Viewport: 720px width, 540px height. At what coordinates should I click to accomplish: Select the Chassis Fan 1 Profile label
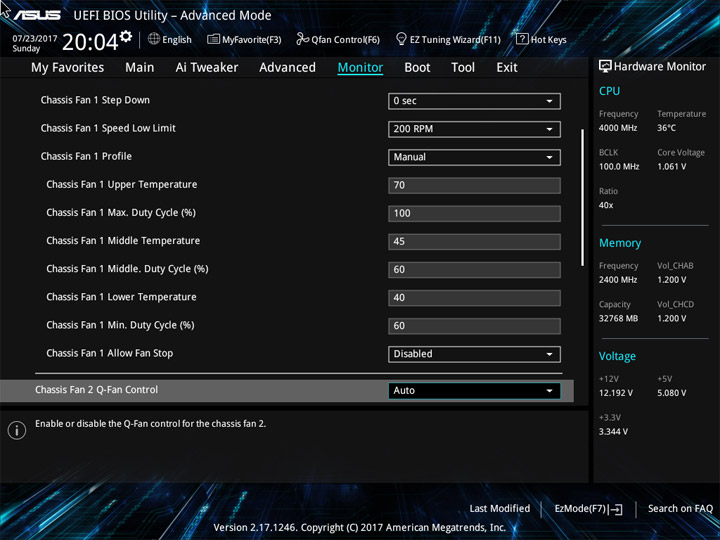pyautogui.click(x=86, y=156)
